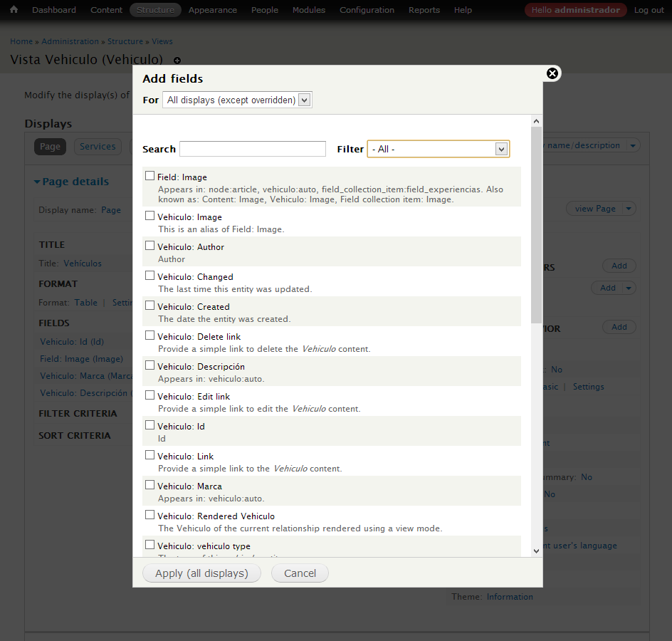The image size is (672, 641).
Task: Open the Filter dropdown
Action: click(438, 149)
